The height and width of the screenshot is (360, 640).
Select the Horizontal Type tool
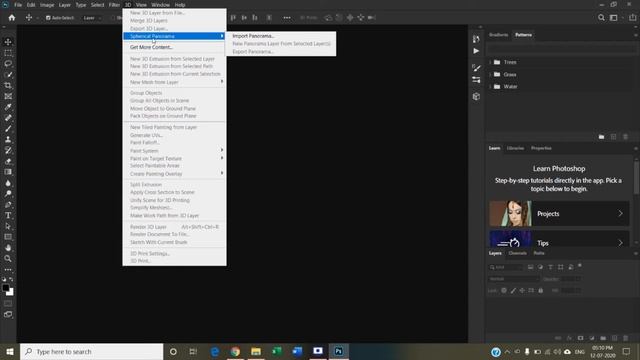tap(8, 215)
